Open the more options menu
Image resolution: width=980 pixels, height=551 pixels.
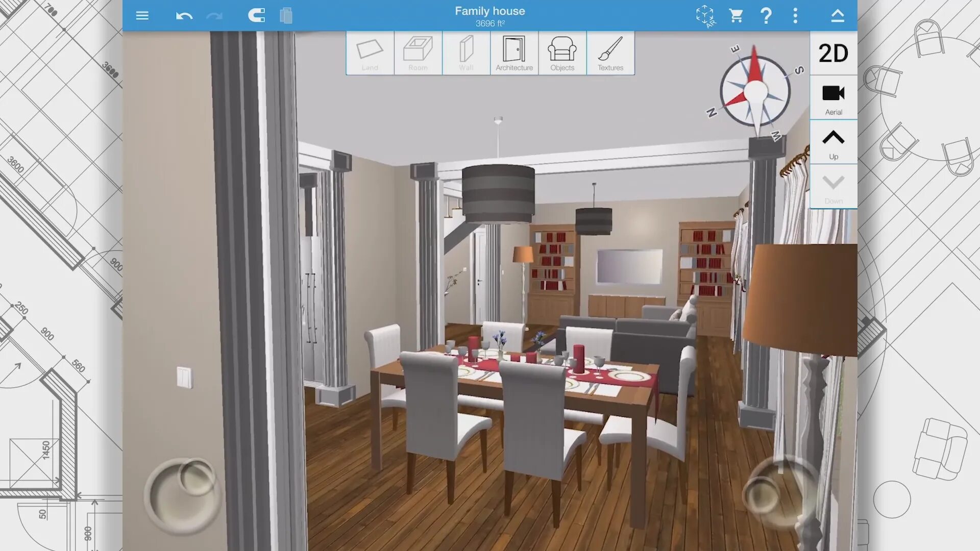coord(796,15)
